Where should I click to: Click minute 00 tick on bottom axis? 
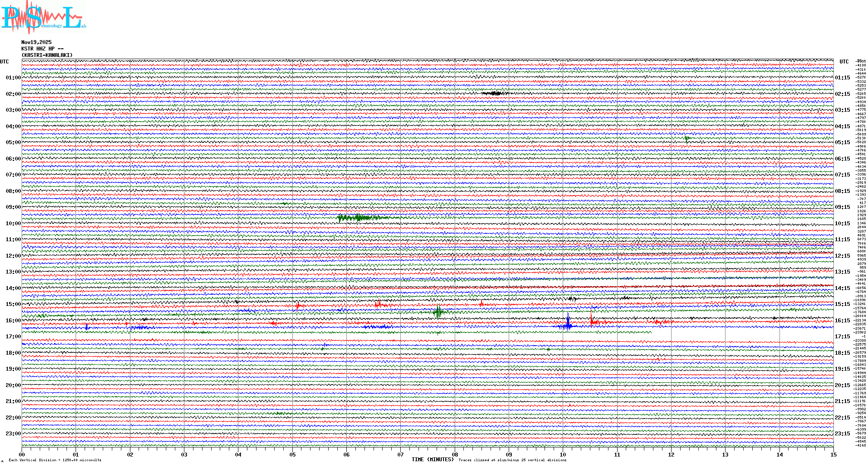[x=22, y=454]
